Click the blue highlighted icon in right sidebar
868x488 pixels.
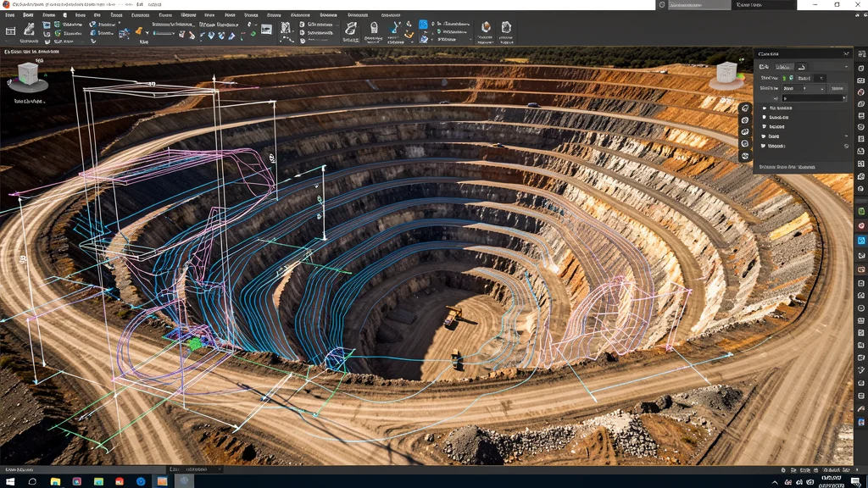[x=861, y=241]
